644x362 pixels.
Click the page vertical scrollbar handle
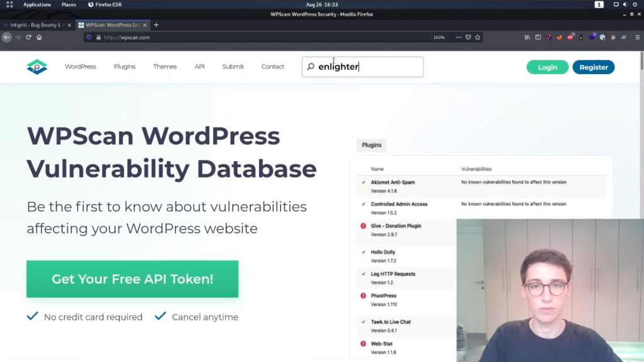click(641, 61)
